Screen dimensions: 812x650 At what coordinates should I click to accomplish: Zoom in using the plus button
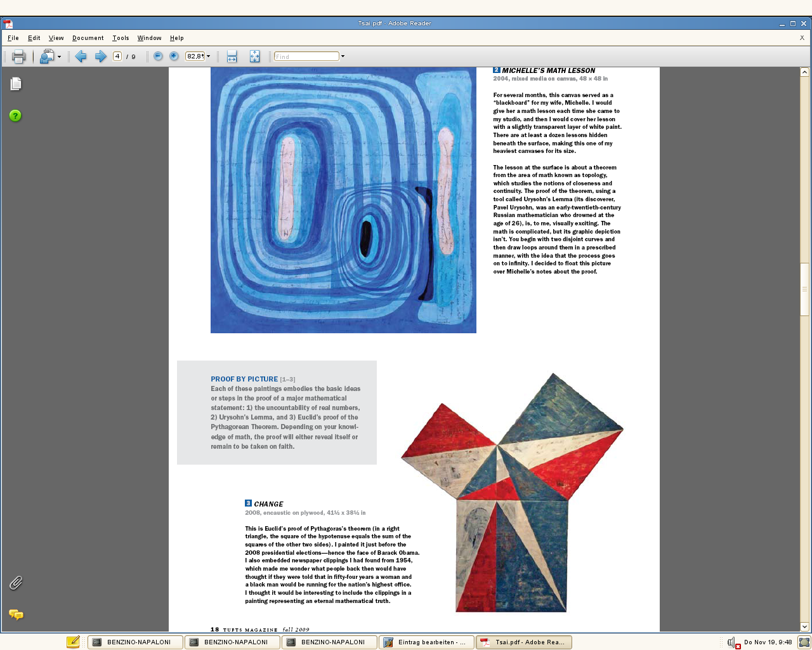174,56
